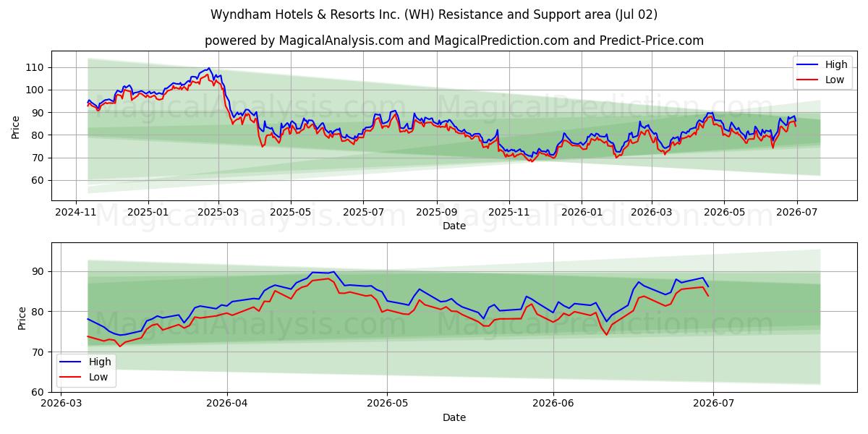Viewport: 868px width, 434px height.
Task: Click 'High' in the top chart legend
Action: pos(835,64)
